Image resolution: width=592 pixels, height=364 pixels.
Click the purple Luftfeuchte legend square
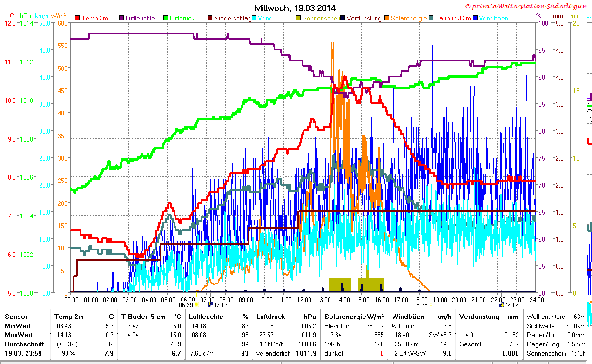(x=122, y=18)
